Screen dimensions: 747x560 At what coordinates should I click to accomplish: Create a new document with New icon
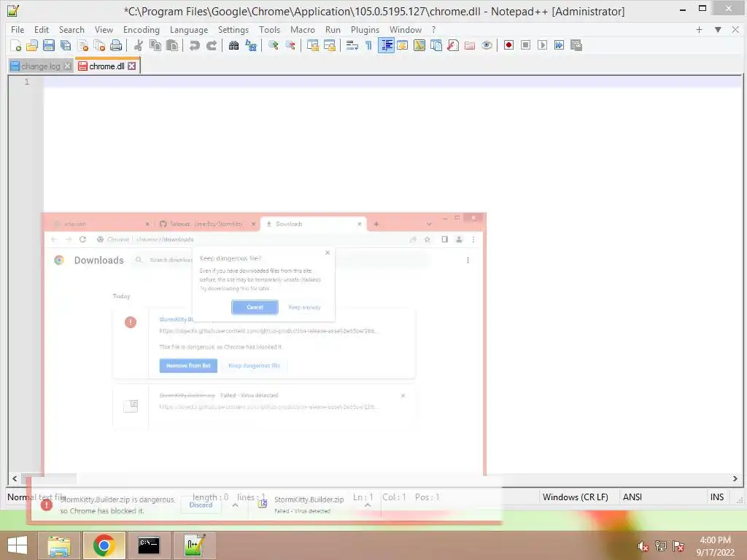[x=15, y=45]
